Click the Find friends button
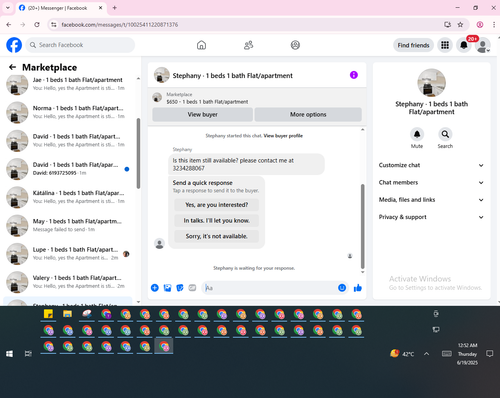This screenshot has height=398, width=500. 413,45
